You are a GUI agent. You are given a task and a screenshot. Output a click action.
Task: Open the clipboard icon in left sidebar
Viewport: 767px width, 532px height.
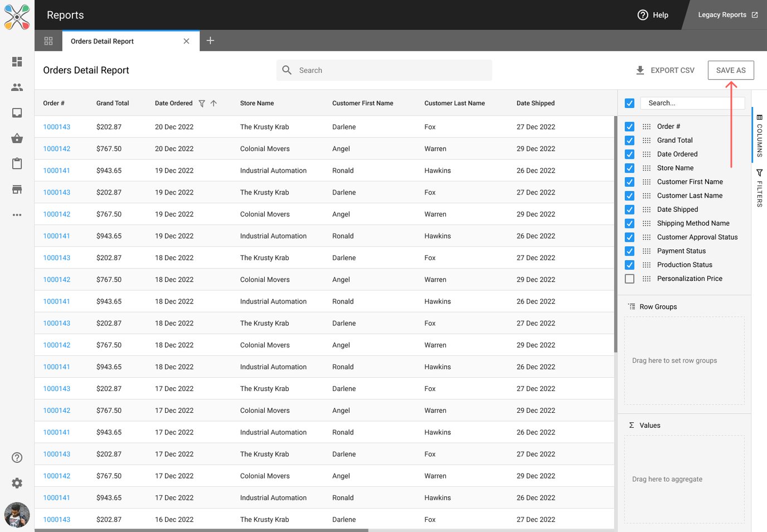click(x=17, y=164)
